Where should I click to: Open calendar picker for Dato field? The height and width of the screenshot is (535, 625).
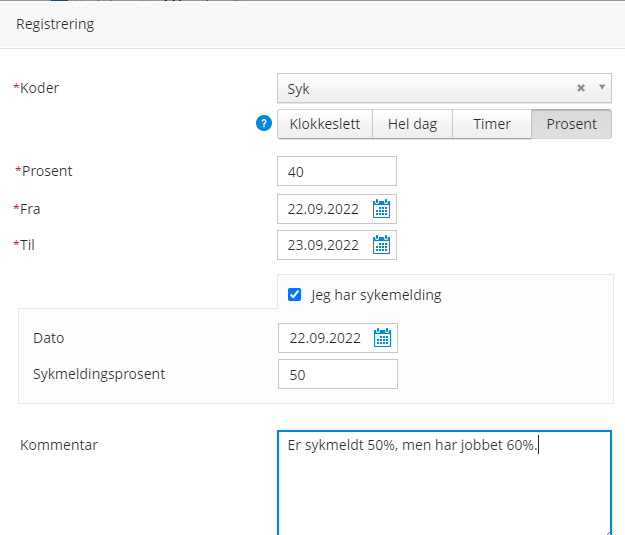pyautogui.click(x=383, y=338)
